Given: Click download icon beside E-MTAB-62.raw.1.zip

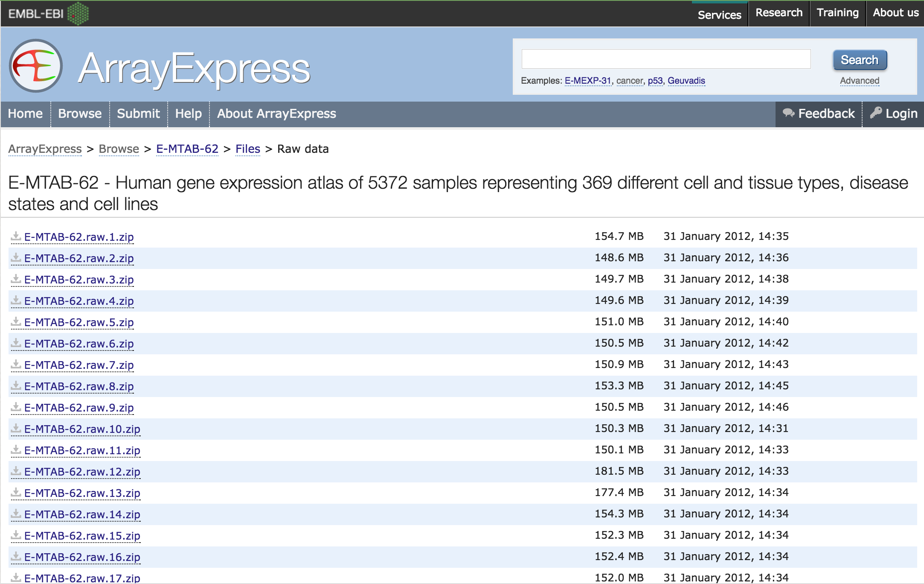Looking at the screenshot, I should 16,236.
